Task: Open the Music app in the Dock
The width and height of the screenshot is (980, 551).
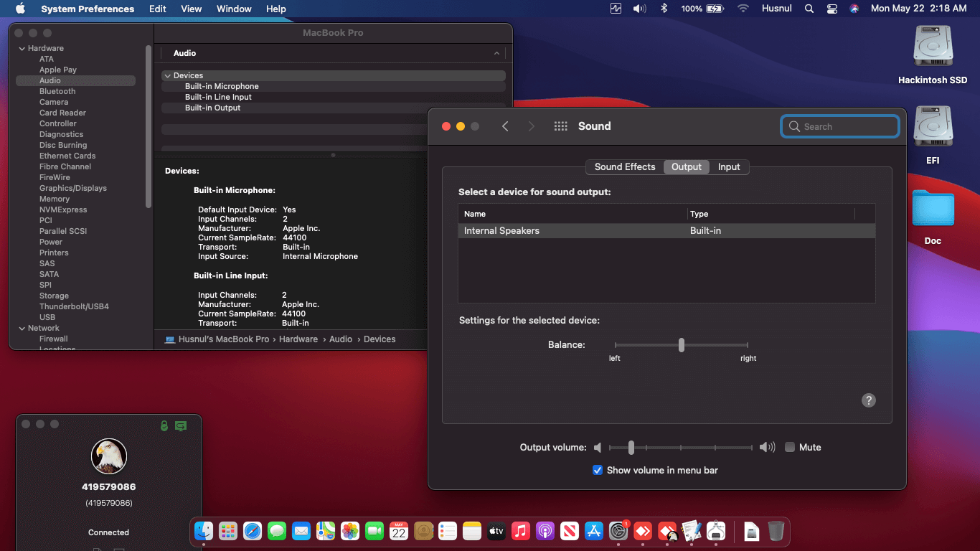Action: (x=521, y=531)
